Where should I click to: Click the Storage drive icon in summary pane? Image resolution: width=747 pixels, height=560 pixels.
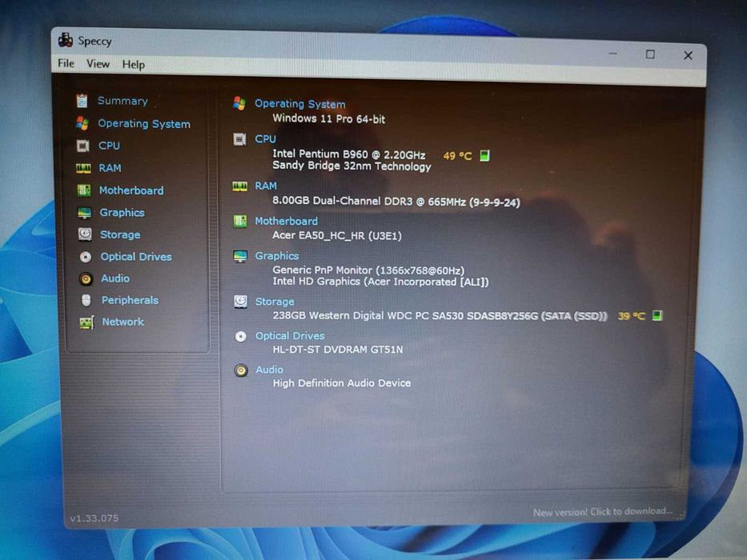click(x=240, y=302)
